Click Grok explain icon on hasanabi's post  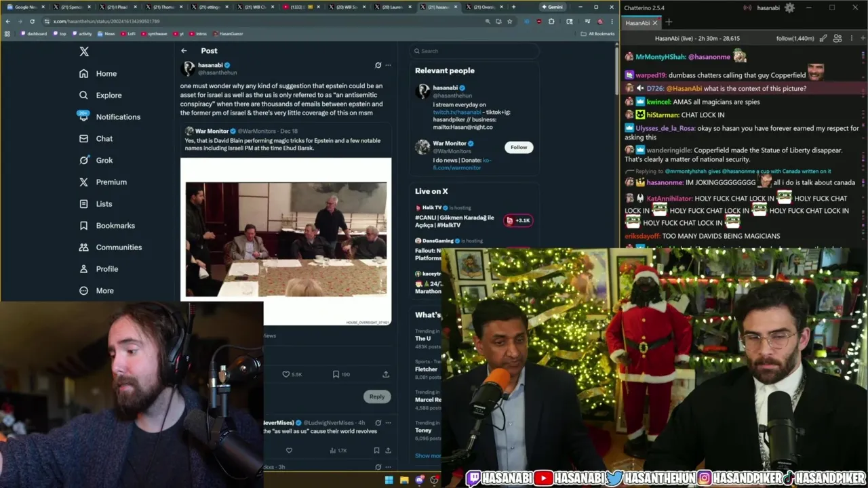(x=378, y=65)
